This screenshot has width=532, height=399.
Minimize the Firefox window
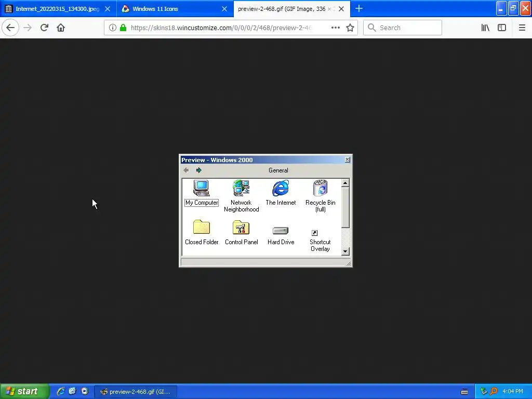pyautogui.click(x=501, y=8)
